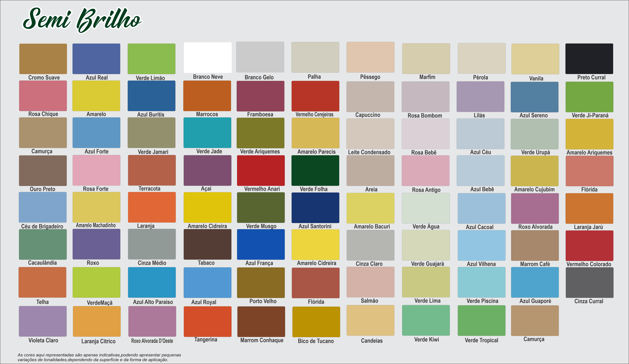Click the Cromo Suave color swatch
The image size is (629, 364).
[x=43, y=59]
